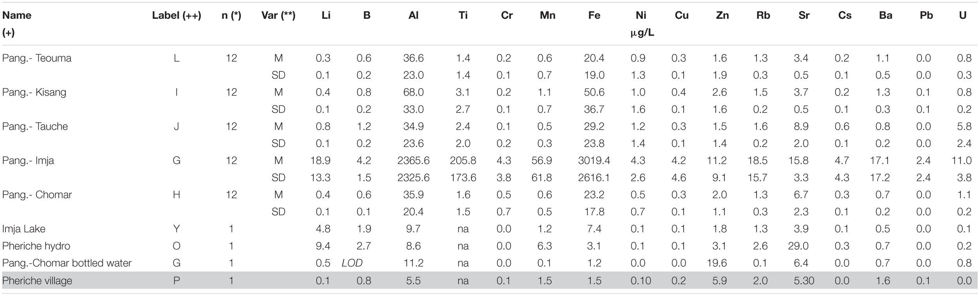The width and height of the screenshot is (980, 296).
Task: Select the highlighted Pheriche village row
Action: 37,281
